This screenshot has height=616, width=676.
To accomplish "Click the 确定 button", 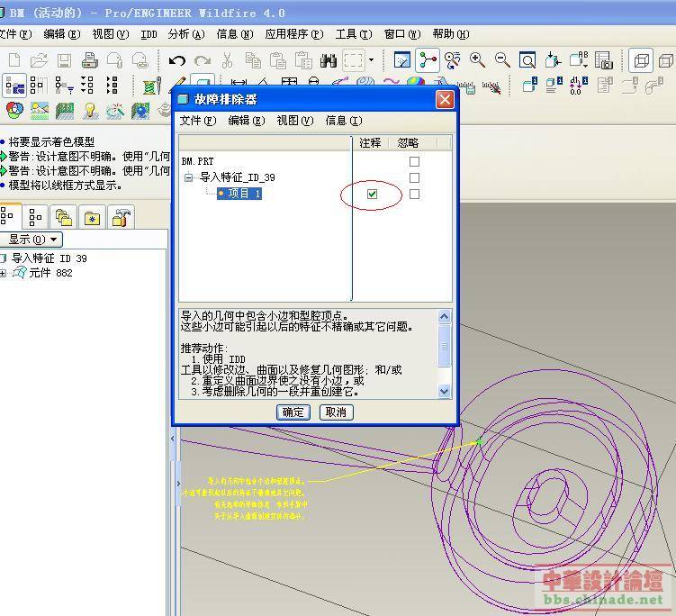I will [293, 412].
